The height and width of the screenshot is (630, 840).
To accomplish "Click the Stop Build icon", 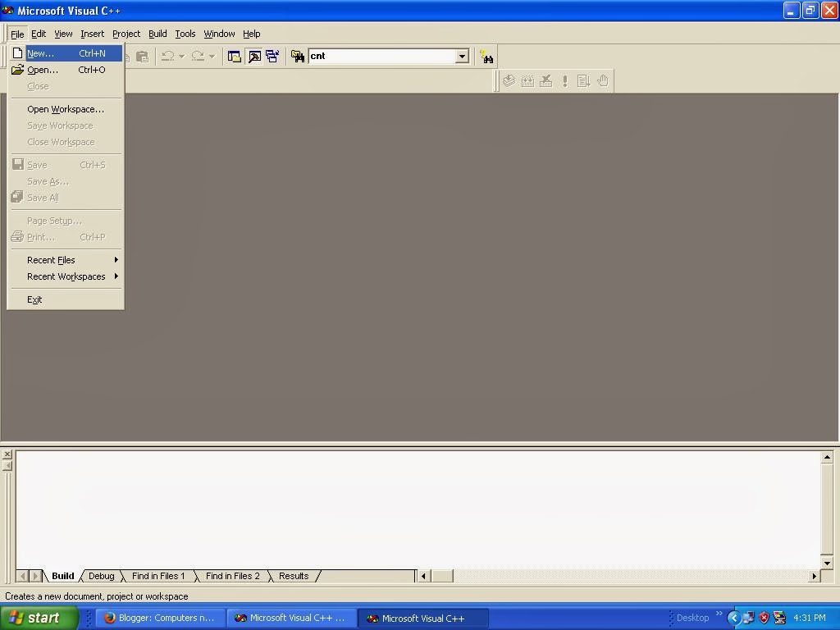I will (546, 81).
